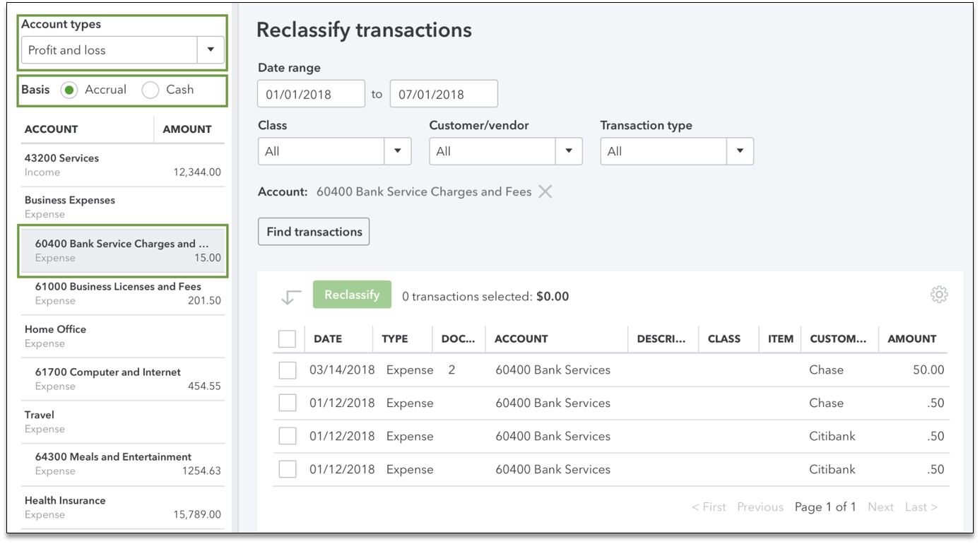Click the sort arrow icon beside Reclassify
980x544 pixels.
click(x=290, y=297)
